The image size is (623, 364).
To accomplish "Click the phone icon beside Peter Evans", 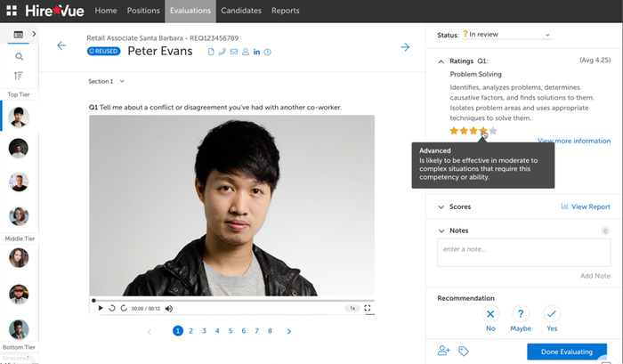I will point(222,53).
